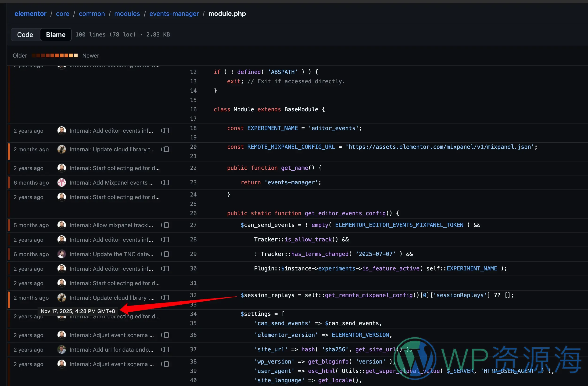The image size is (588, 386).
Task: Click blame-prior icon on line 32 row
Action: coord(165,298)
